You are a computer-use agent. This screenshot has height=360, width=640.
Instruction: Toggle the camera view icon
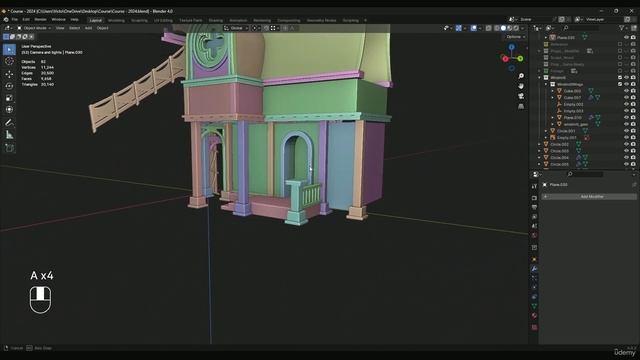click(521, 96)
